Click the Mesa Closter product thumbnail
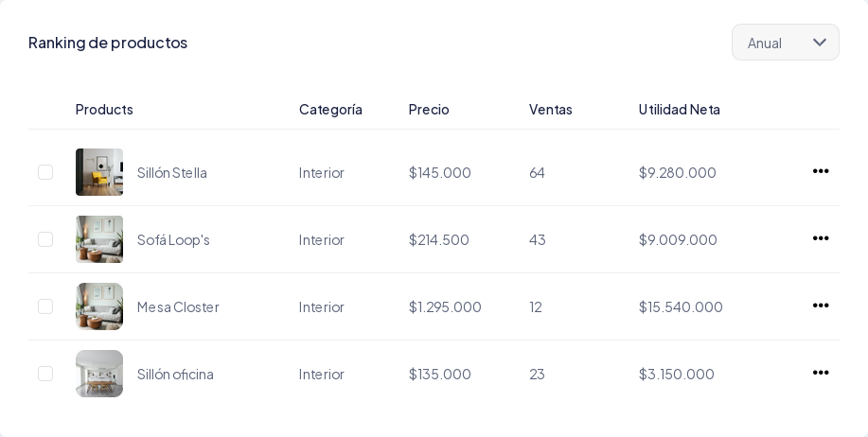Screen dimensions: 868x437 point(99,306)
